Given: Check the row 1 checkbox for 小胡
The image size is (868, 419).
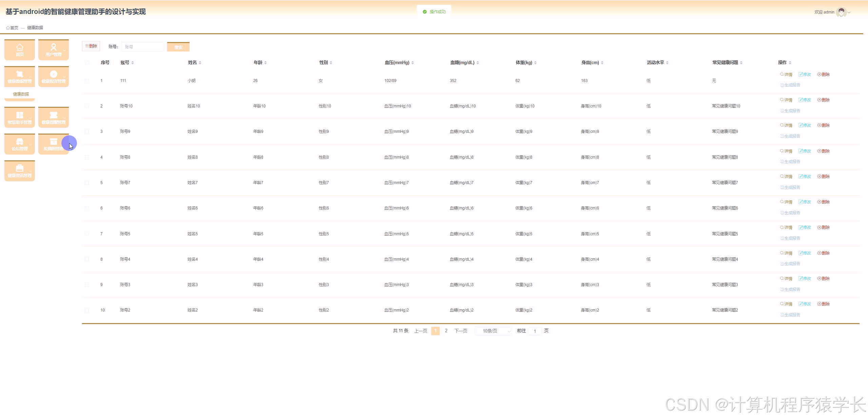Looking at the screenshot, I should [87, 81].
